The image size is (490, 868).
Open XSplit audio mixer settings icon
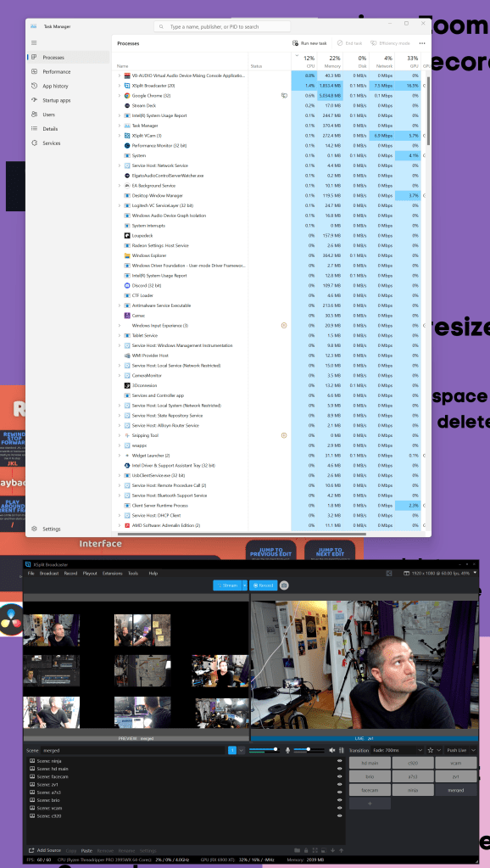coord(342,750)
